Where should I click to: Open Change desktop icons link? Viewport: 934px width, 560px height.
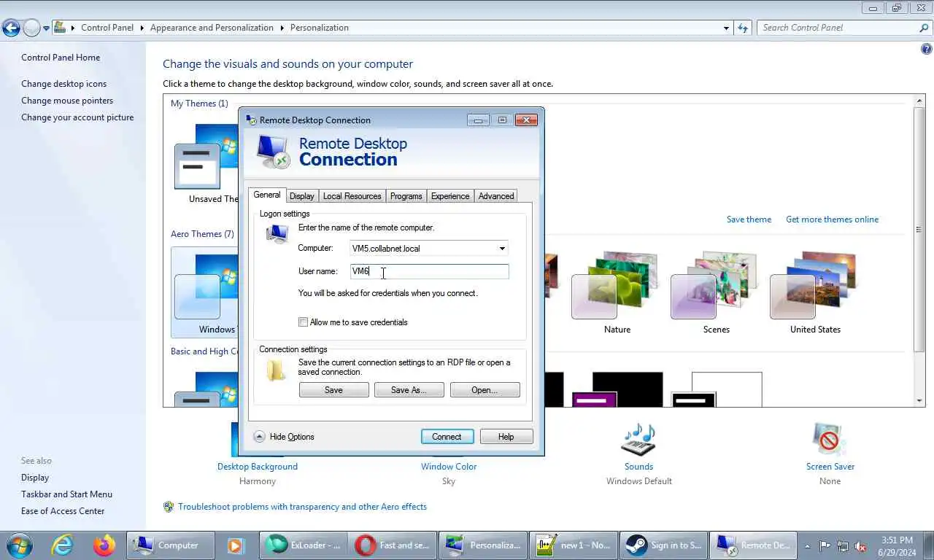[63, 84]
